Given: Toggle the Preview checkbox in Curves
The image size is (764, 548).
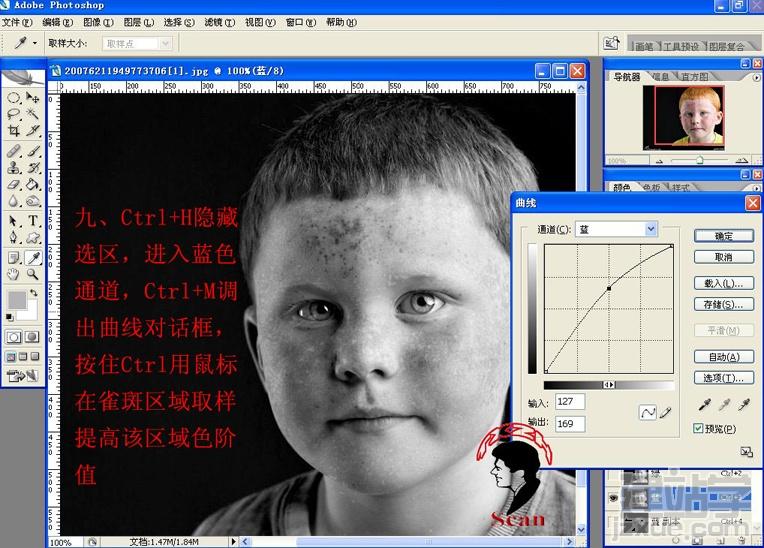Looking at the screenshot, I should [x=698, y=428].
